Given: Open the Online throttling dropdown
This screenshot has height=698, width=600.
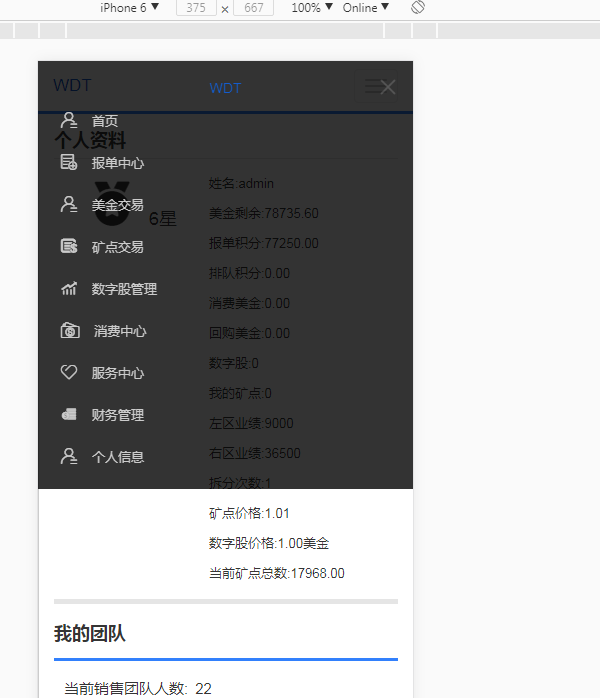Looking at the screenshot, I should point(366,8).
